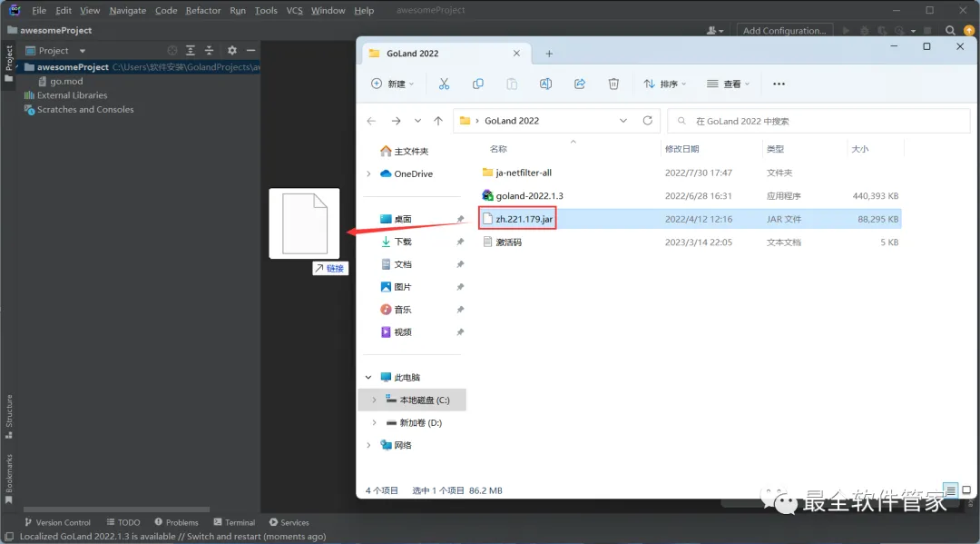Screen dimensions: 980x544
Task: Click the Cut icon in Explorer toolbar
Action: (x=444, y=84)
